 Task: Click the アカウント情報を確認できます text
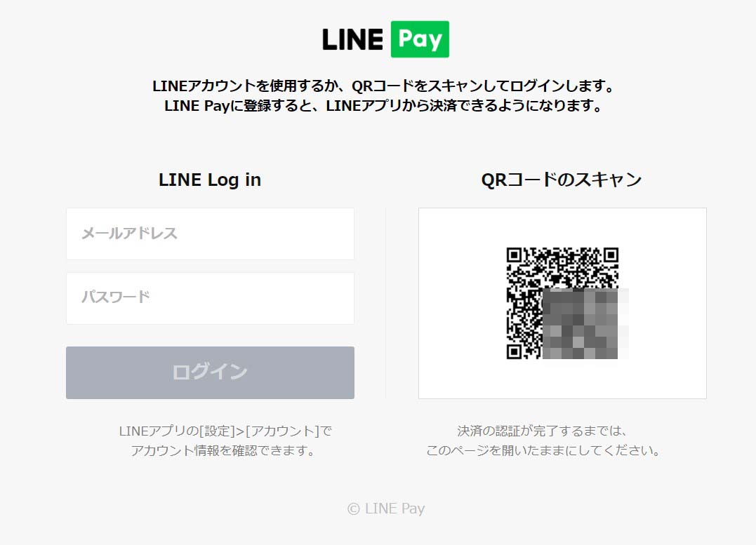click(223, 450)
